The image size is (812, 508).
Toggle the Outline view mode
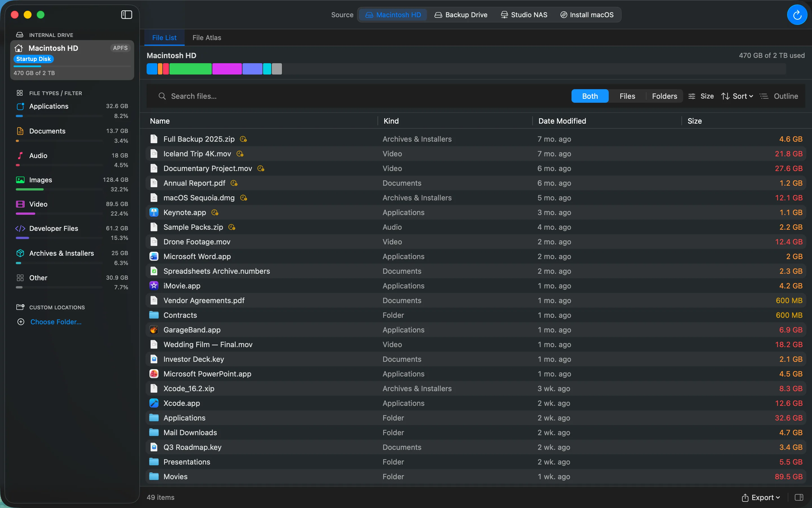tap(779, 96)
